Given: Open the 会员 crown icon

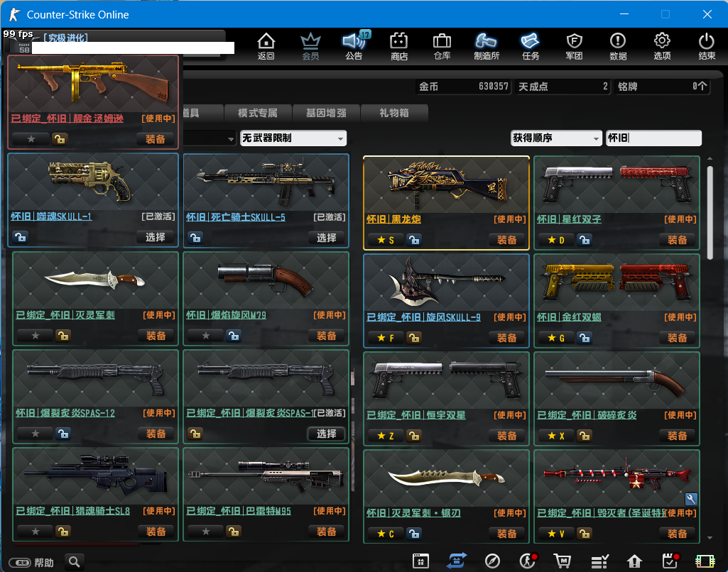Looking at the screenshot, I should click(310, 46).
